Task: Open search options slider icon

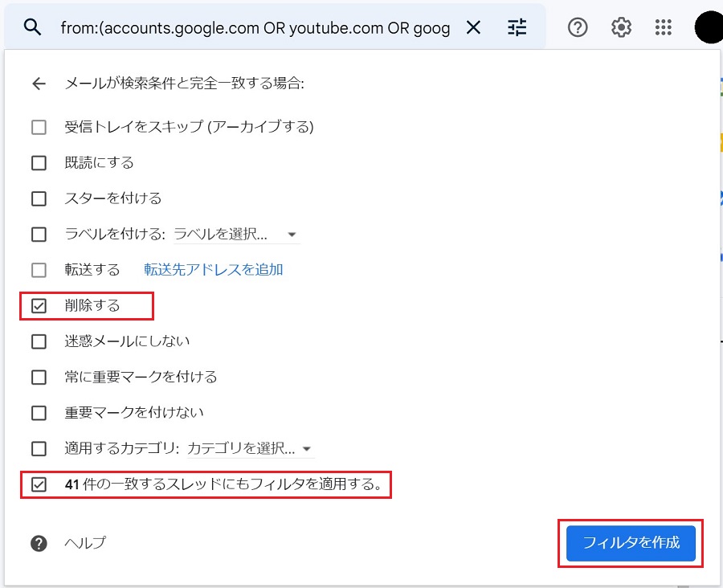Action: tap(517, 27)
